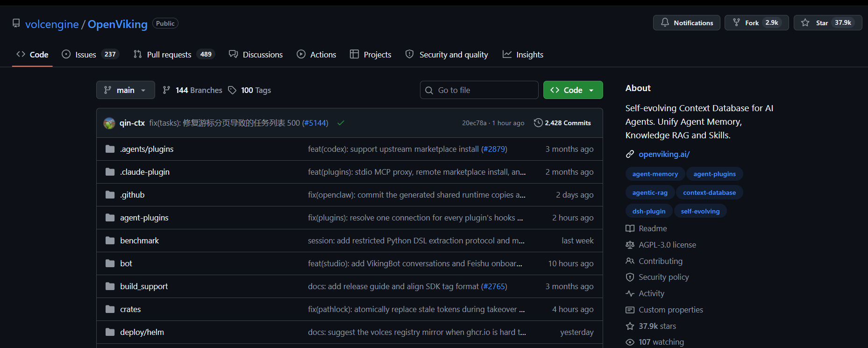Focus the Go to file search field
This screenshot has width=868, height=348.
pos(479,90)
